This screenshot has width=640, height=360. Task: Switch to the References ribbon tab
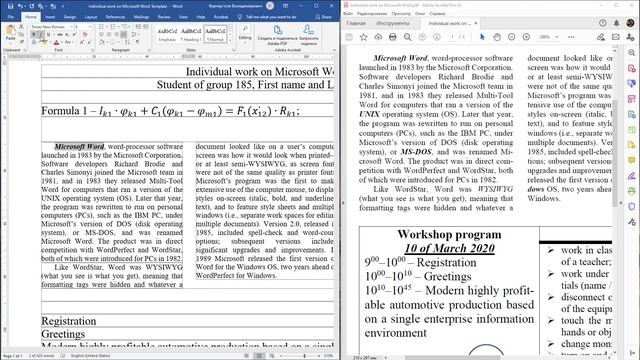[x=116, y=17]
